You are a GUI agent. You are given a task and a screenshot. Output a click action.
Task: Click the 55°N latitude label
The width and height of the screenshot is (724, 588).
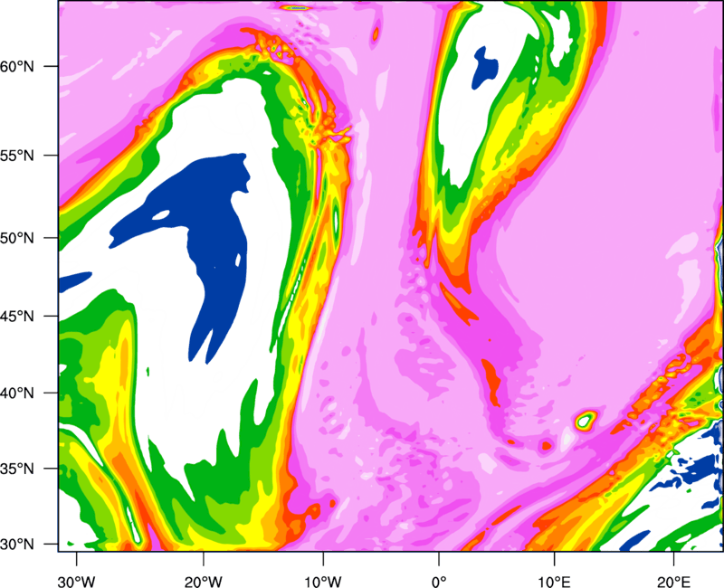coord(17,156)
